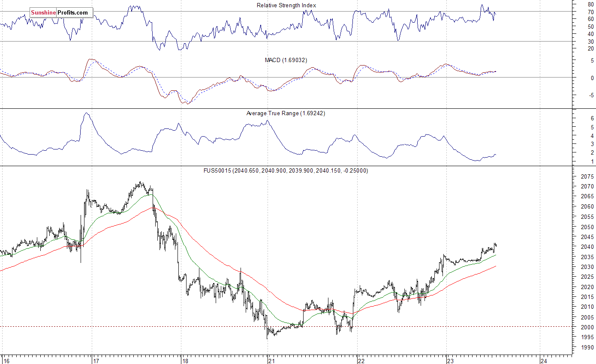Click the 2070 price axis label
This screenshot has height=364, width=596.
click(x=587, y=187)
